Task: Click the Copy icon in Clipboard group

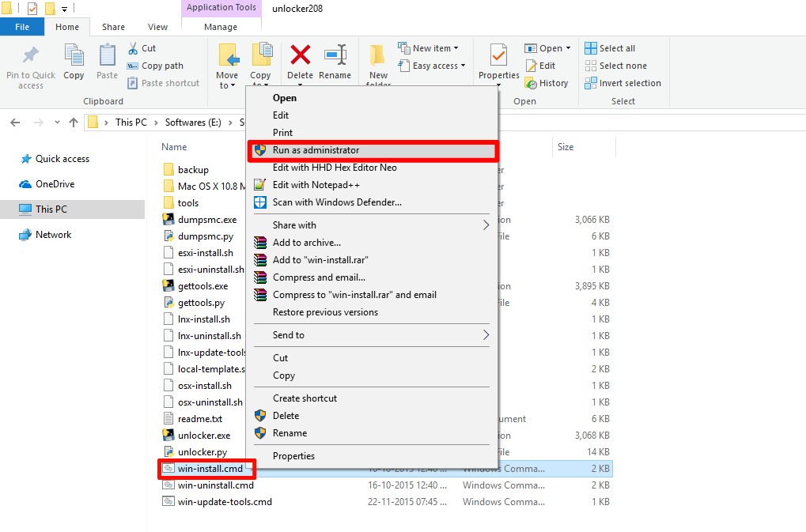Action: [x=74, y=55]
